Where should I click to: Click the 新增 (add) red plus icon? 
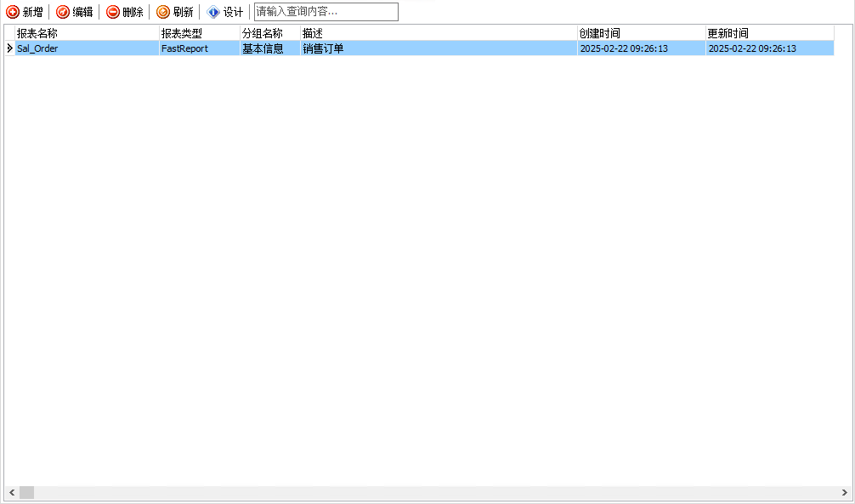(13, 12)
